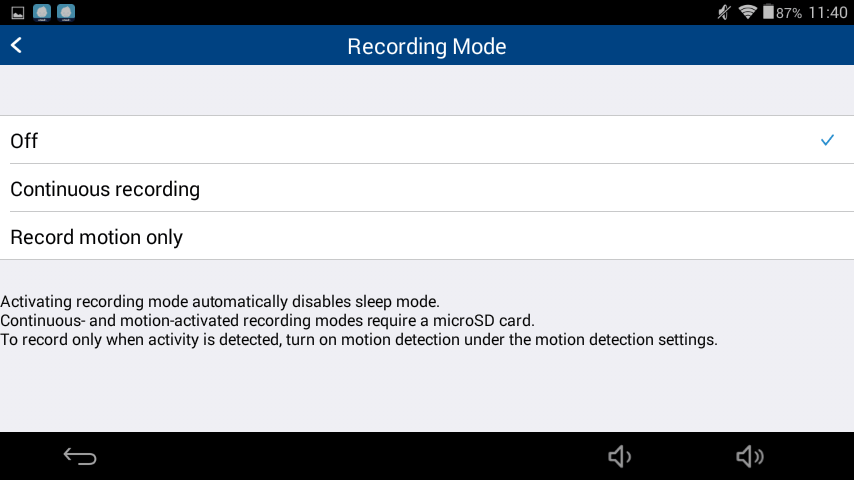Tap the muted sound status icon

click(724, 12)
